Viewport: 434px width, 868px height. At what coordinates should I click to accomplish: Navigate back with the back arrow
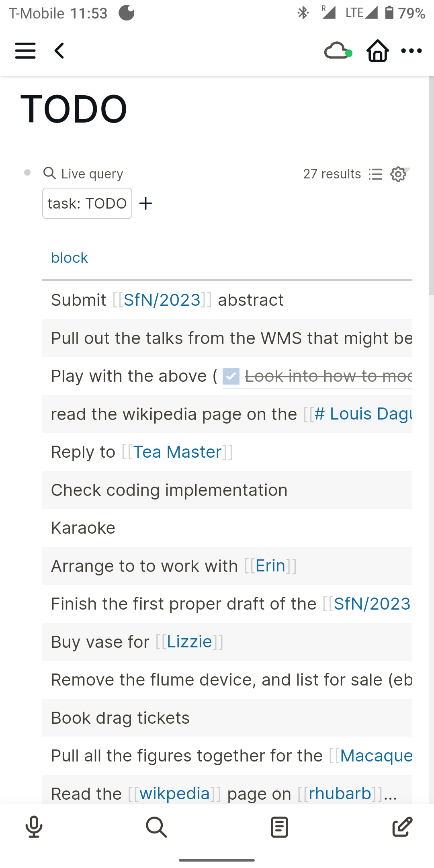point(58,51)
